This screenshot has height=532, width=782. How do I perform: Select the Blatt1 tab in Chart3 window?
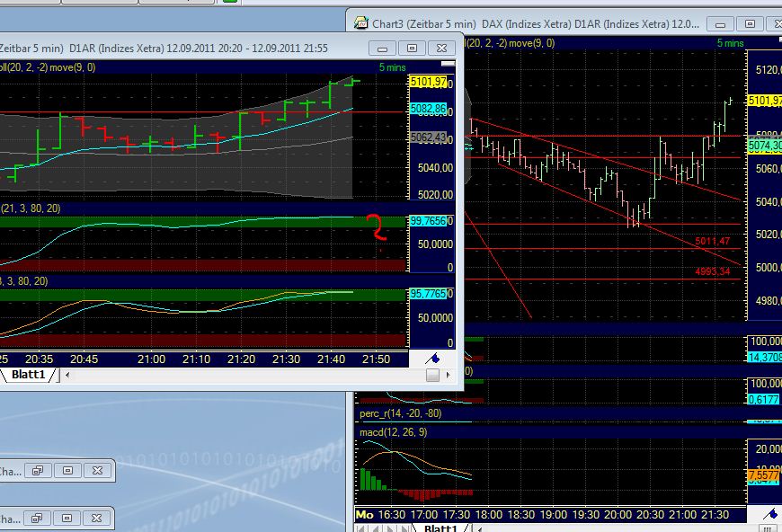(x=440, y=528)
